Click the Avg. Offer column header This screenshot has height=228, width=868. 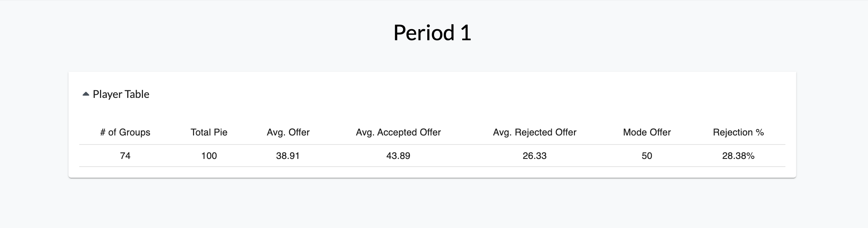pyautogui.click(x=288, y=132)
